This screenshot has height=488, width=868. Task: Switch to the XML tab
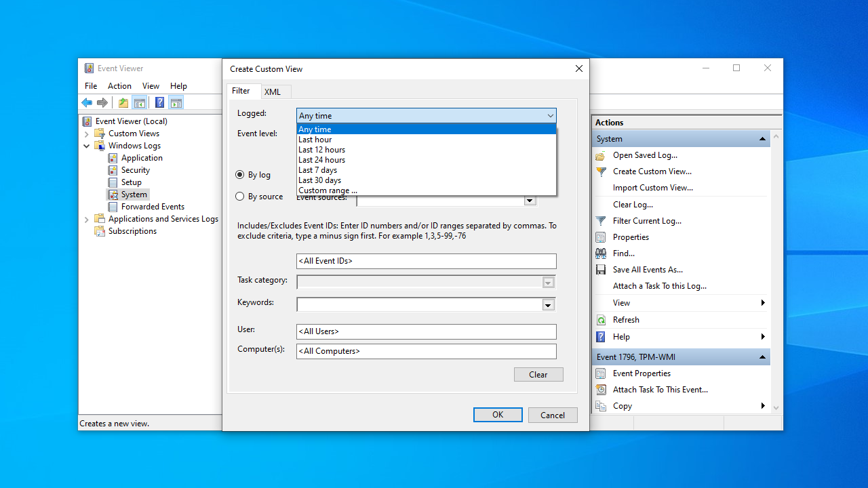click(x=272, y=92)
